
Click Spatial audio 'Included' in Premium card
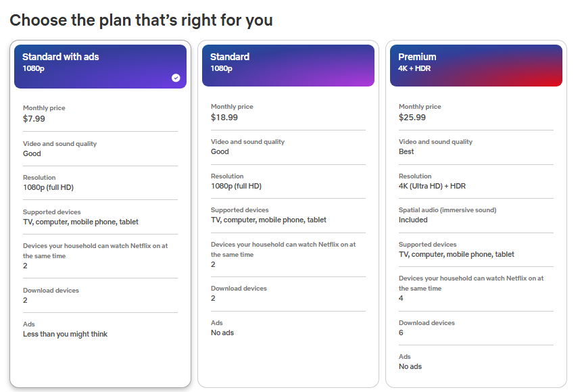click(413, 220)
